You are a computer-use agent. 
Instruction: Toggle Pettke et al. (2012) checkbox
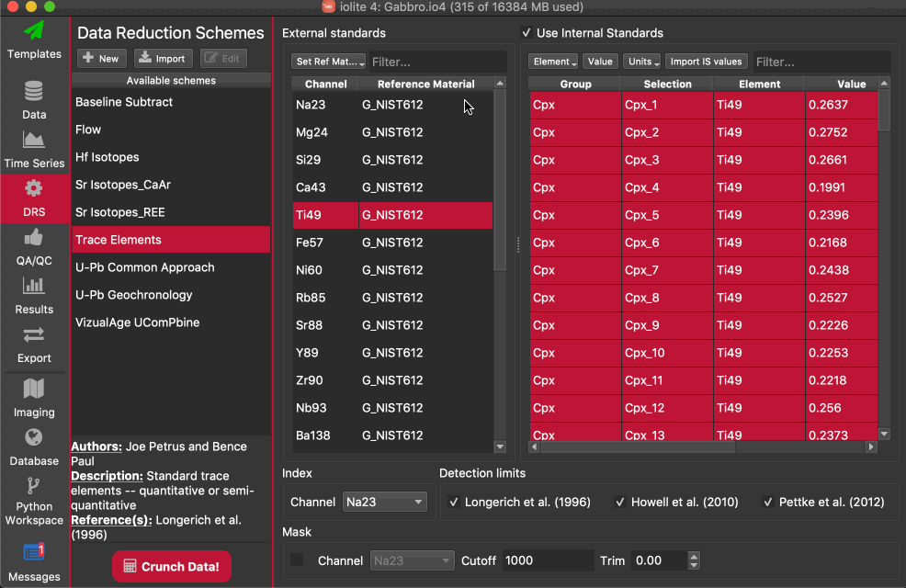pos(767,502)
